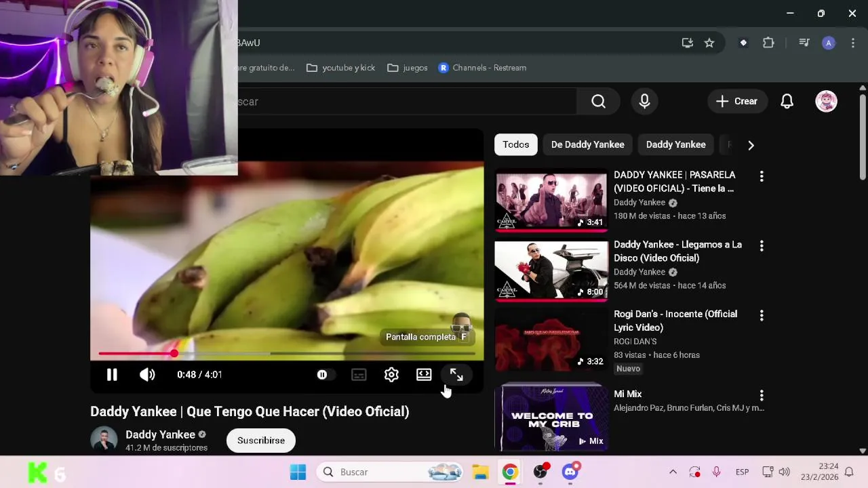868x488 pixels.
Task: Click the Daddy Yankee channel avatar
Action: [104, 440]
